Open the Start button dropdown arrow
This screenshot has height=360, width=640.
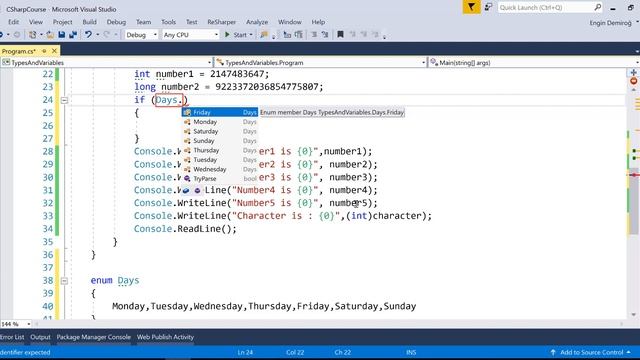click(x=251, y=35)
